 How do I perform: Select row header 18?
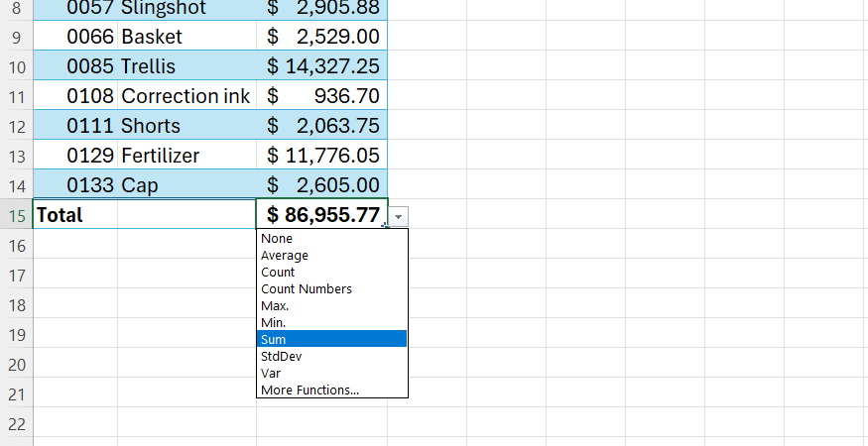pyautogui.click(x=17, y=304)
